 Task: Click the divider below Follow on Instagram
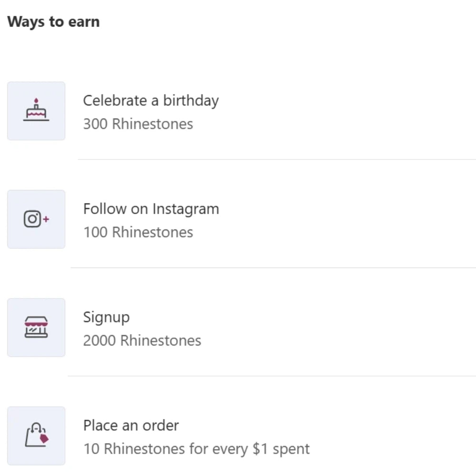274,268
